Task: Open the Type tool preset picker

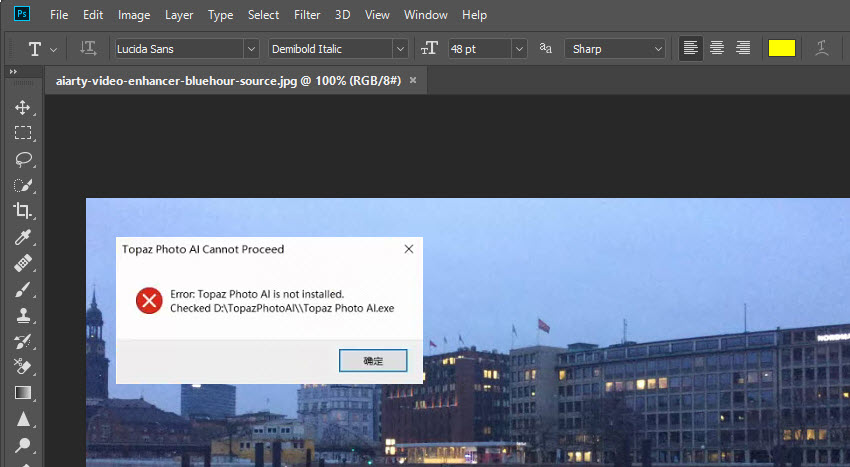Action: [x=35, y=49]
